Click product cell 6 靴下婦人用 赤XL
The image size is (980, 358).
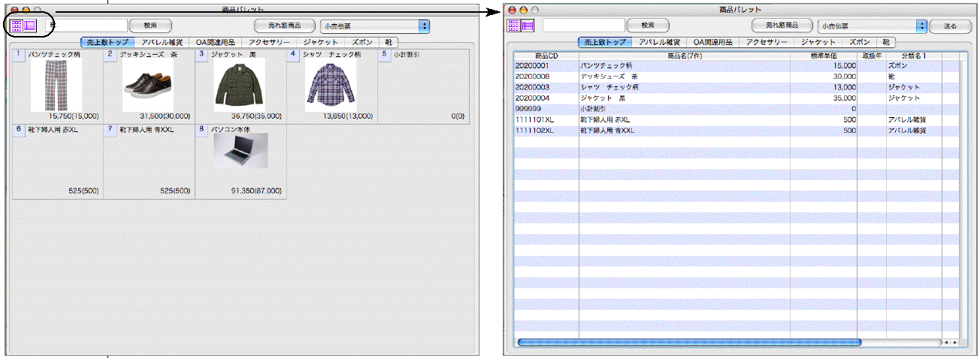tap(58, 161)
